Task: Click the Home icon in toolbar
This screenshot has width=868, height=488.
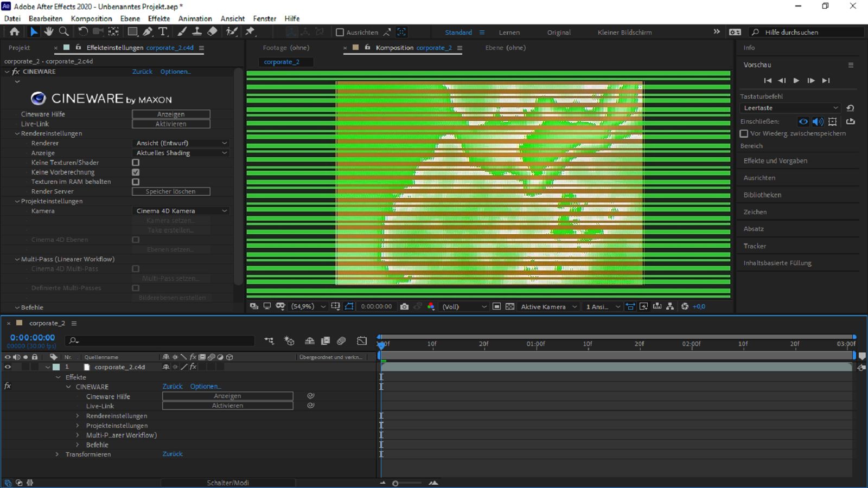Action: click(x=15, y=32)
